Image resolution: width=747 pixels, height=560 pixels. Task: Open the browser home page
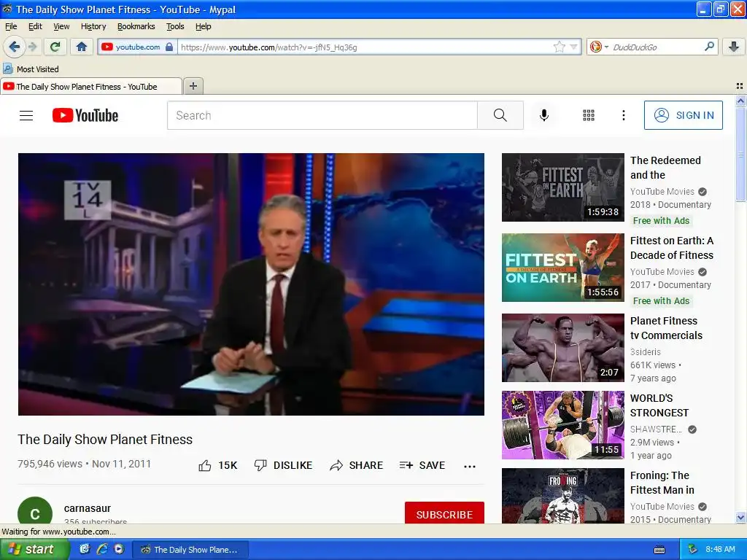[x=82, y=47]
